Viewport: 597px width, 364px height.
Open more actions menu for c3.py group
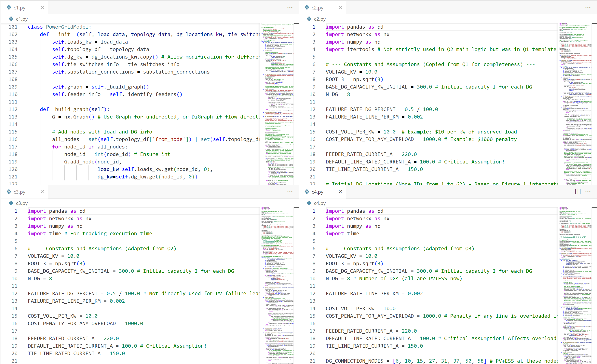click(x=290, y=192)
